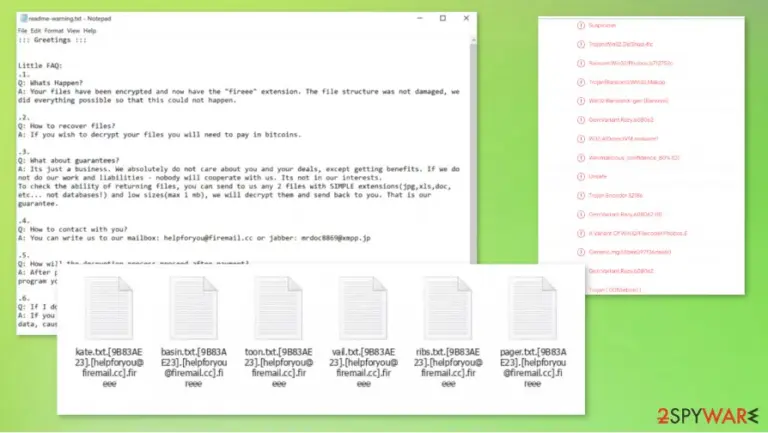
Task: Select the toon.txt encrypted file icon
Action: pos(278,308)
